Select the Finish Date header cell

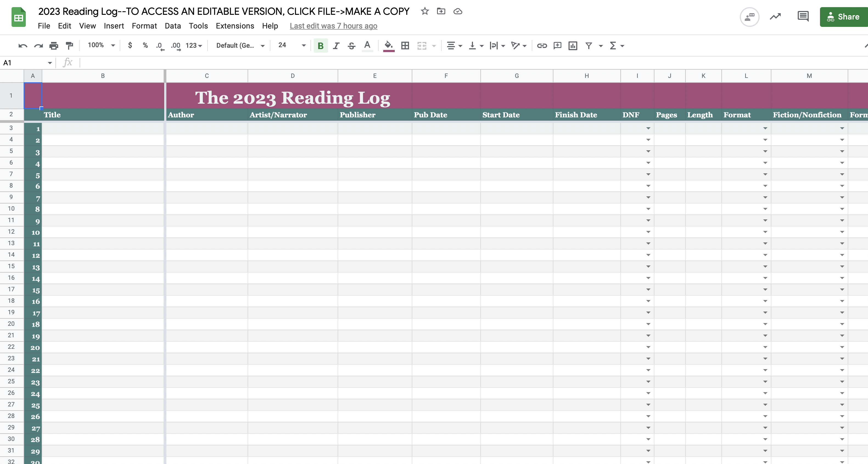587,115
